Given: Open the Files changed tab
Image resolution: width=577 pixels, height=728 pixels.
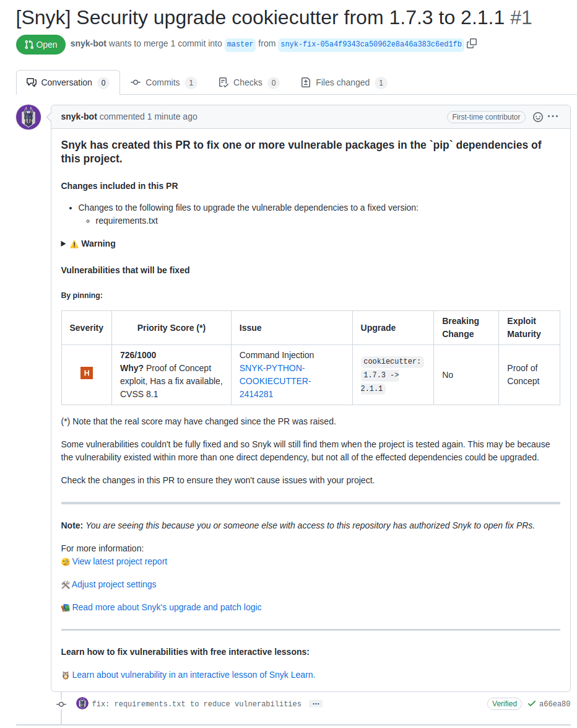Looking at the screenshot, I should click(344, 82).
